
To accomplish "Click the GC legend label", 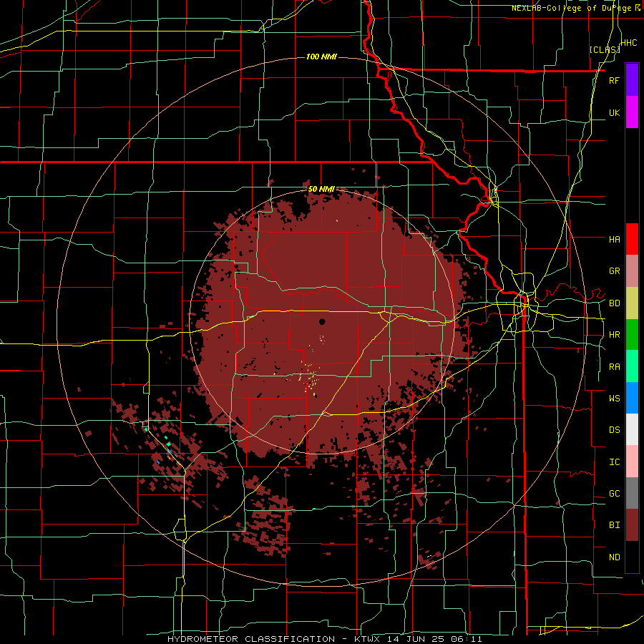I will point(614,494).
